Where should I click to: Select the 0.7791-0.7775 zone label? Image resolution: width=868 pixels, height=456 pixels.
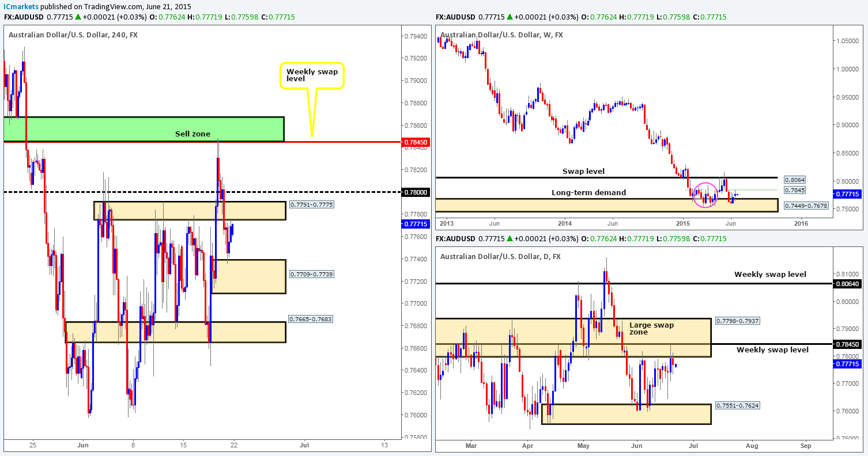(312, 204)
